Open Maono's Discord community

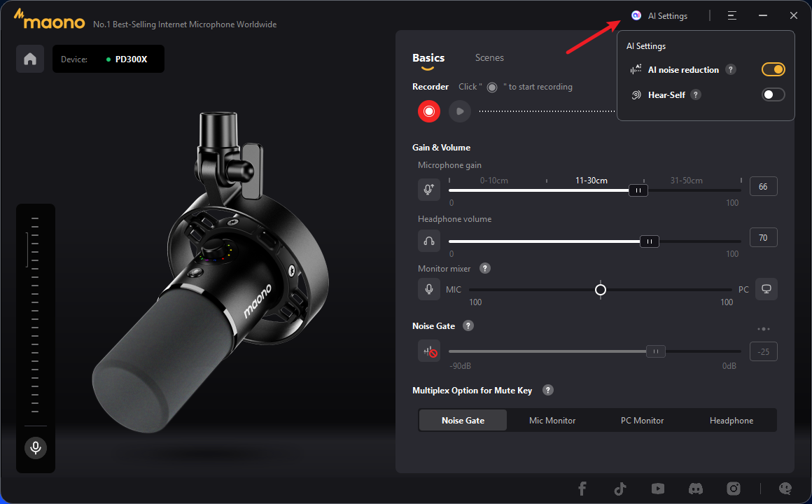point(695,488)
